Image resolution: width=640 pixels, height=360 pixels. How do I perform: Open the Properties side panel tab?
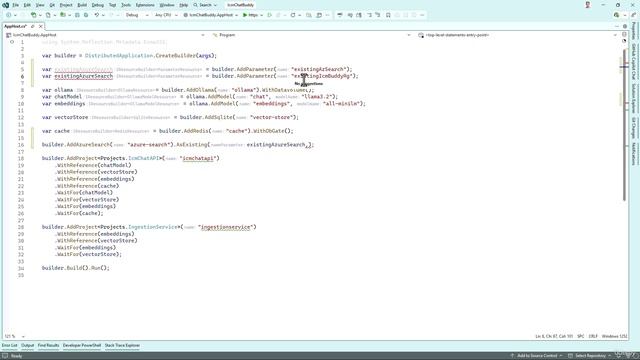point(634,31)
